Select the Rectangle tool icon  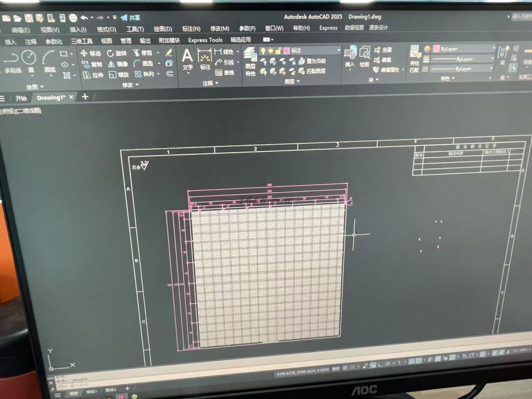[x=64, y=54]
